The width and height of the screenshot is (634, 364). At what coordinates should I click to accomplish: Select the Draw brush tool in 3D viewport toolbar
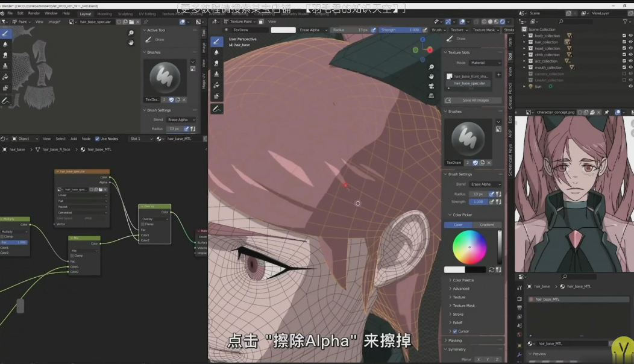point(217,41)
